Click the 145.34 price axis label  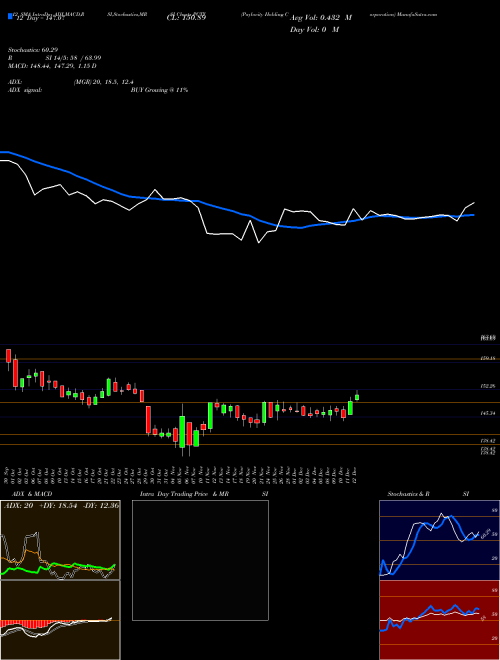[x=489, y=414]
